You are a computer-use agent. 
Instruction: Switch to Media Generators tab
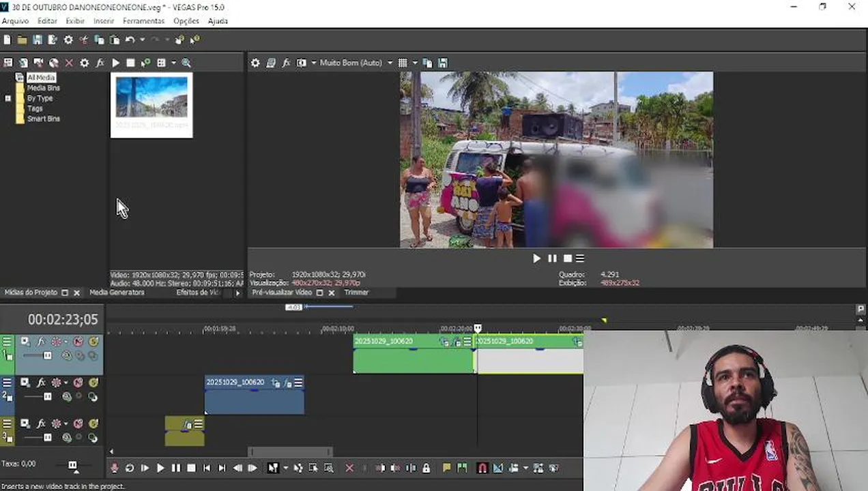pyautogui.click(x=117, y=293)
